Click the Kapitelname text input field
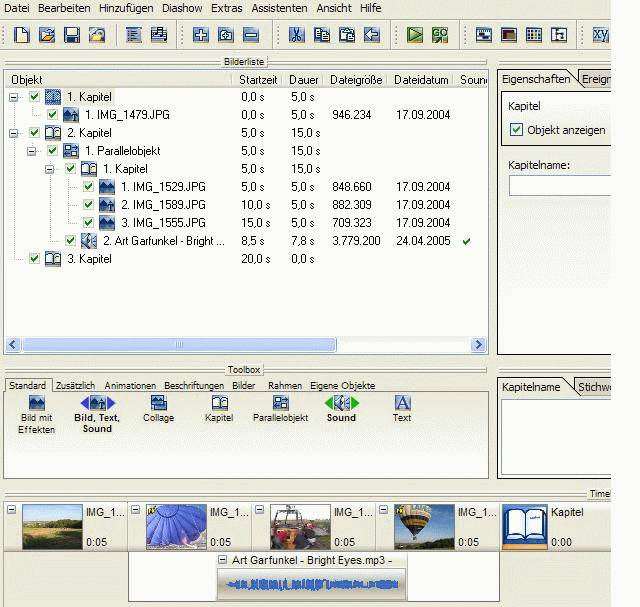The image size is (640, 607). (x=560, y=186)
